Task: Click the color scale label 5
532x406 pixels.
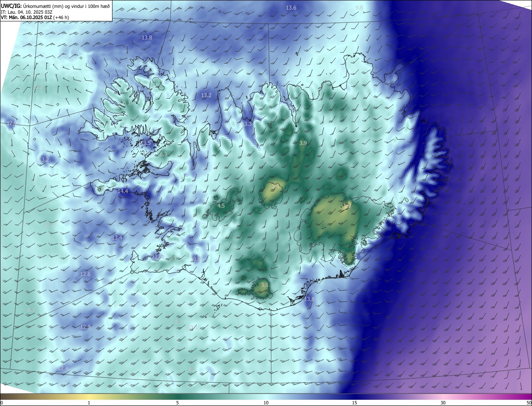Action: coord(177,403)
